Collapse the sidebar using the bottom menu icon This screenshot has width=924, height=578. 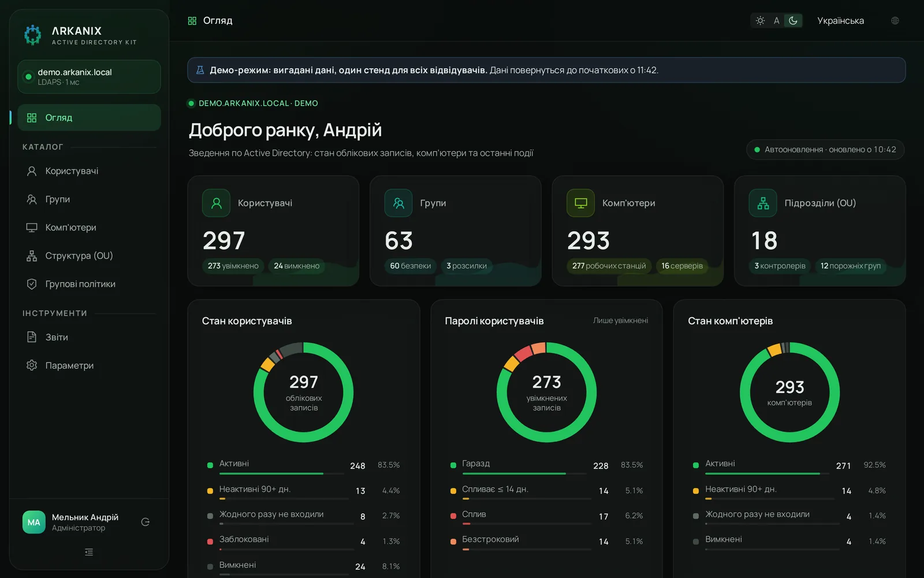(89, 552)
